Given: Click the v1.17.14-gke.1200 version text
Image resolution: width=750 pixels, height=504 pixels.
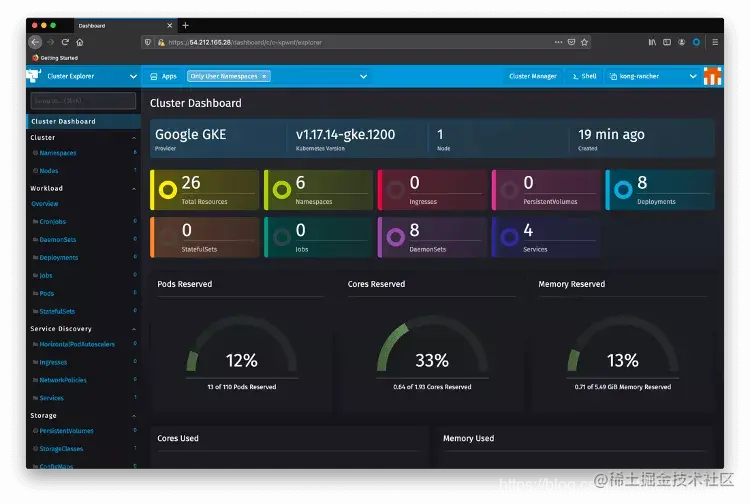Looking at the screenshot, I should pos(345,135).
